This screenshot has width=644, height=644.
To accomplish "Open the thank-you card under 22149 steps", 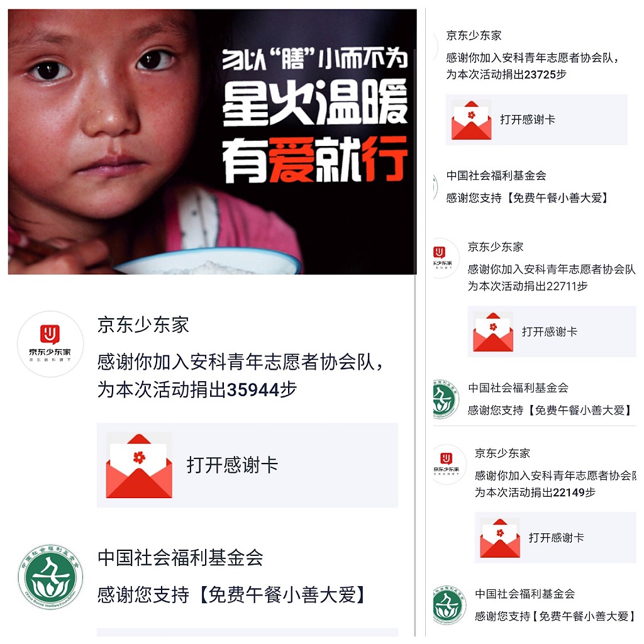I will coord(555,537).
